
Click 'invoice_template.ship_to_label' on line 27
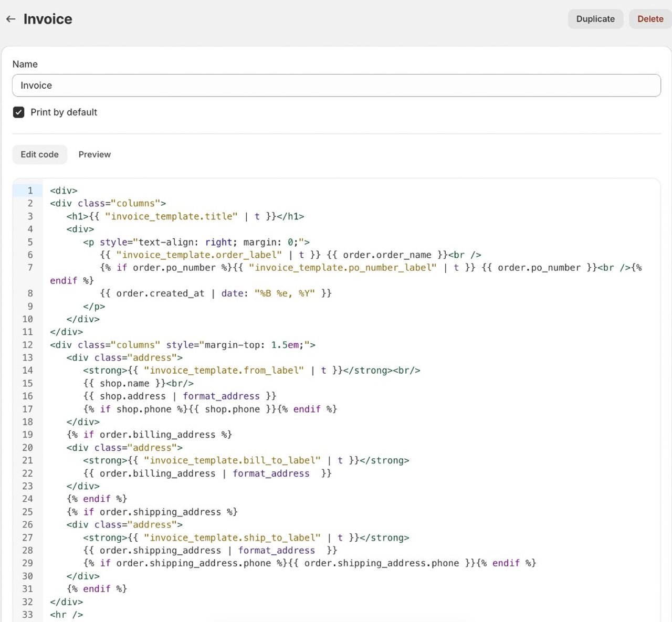(232, 537)
